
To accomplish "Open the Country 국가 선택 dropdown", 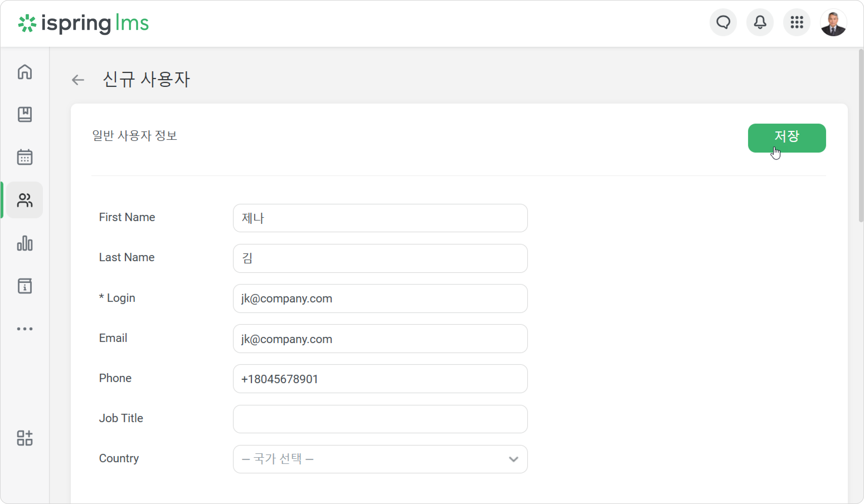I will click(380, 459).
